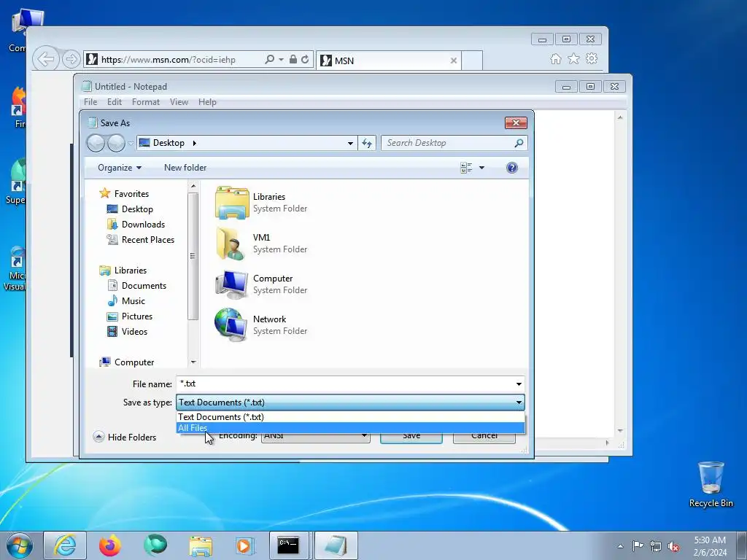Click IE refresh page icon

tap(305, 60)
